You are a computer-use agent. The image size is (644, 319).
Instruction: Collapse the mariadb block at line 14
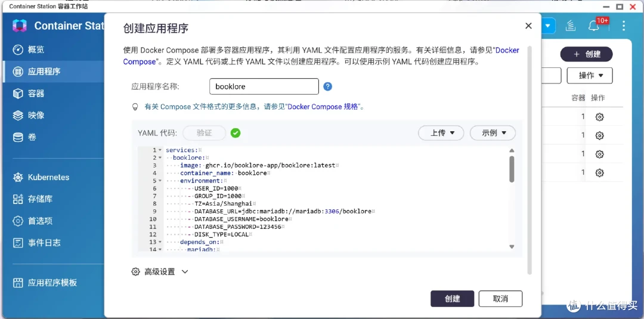160,249
